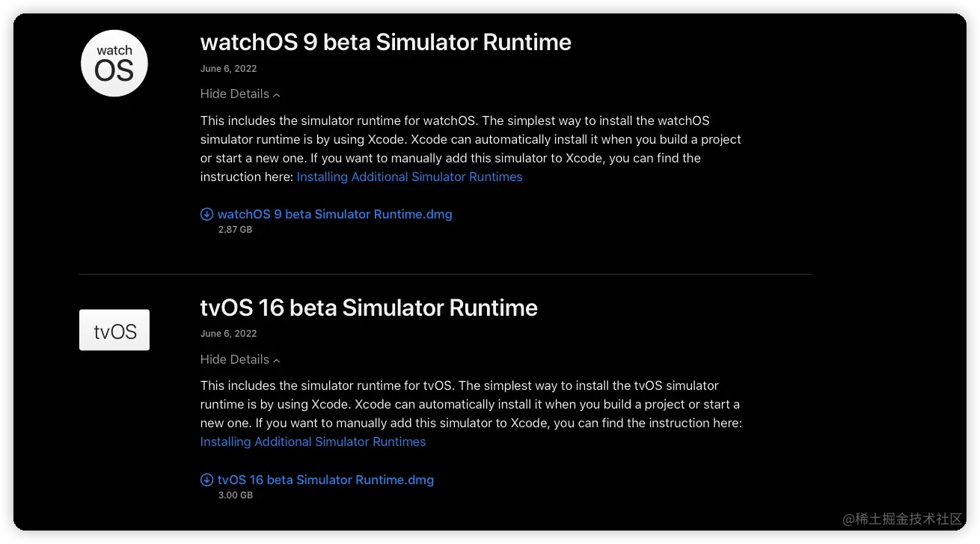Screen dimensions: 980x544
Task: Click the June 6, 2022 date under watchOS
Action: click(228, 69)
